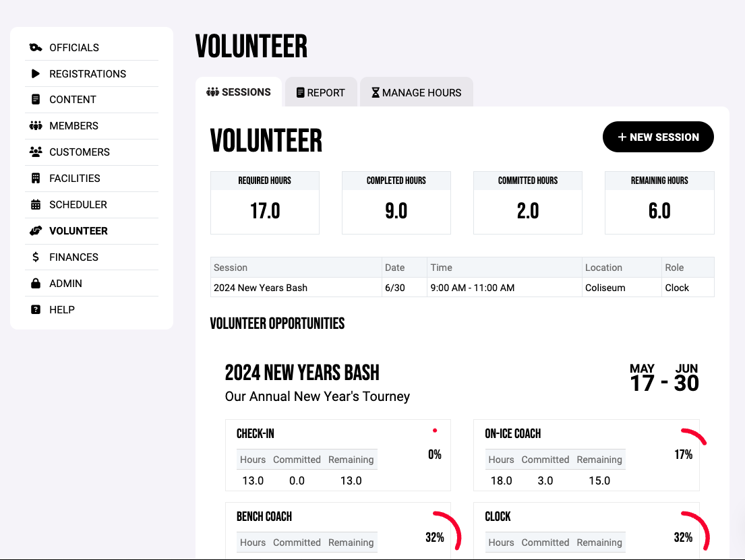Click the Members group icon

[x=36, y=126]
